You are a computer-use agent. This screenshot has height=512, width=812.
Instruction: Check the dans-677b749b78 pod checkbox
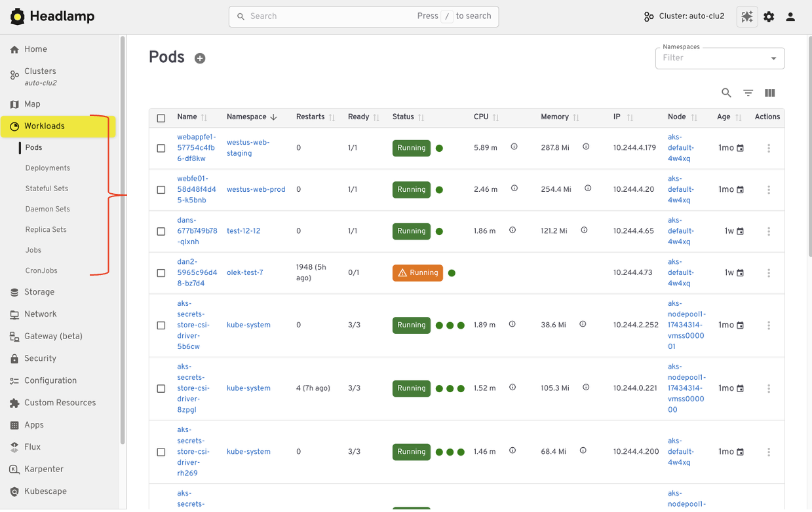pos(161,231)
